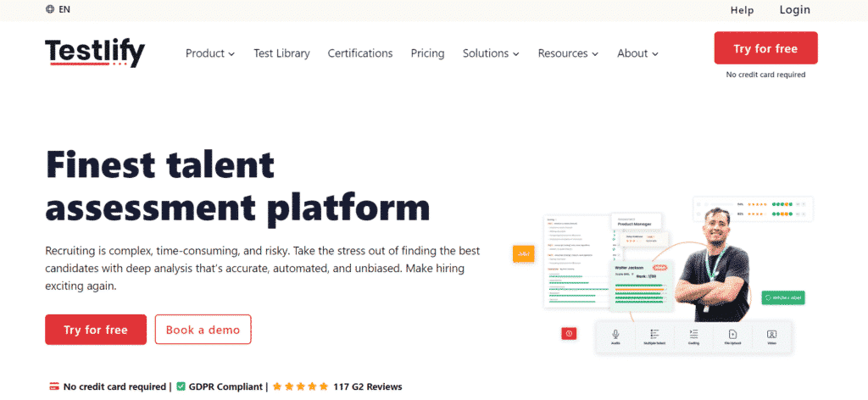Expand the Resources dropdown menu
The image size is (868, 400).
[x=568, y=53]
